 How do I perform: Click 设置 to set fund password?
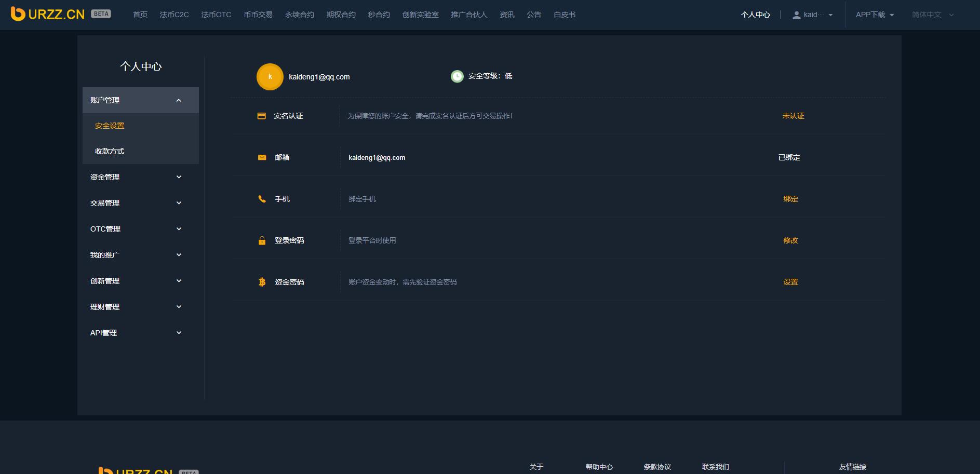click(x=790, y=282)
